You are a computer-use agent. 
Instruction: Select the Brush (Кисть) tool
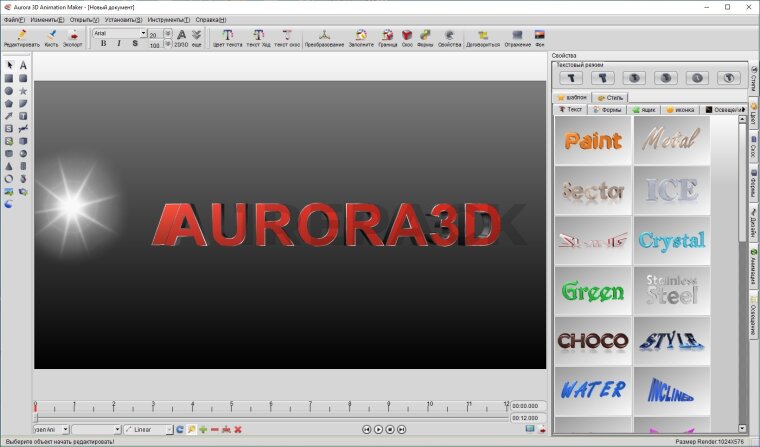(51, 37)
